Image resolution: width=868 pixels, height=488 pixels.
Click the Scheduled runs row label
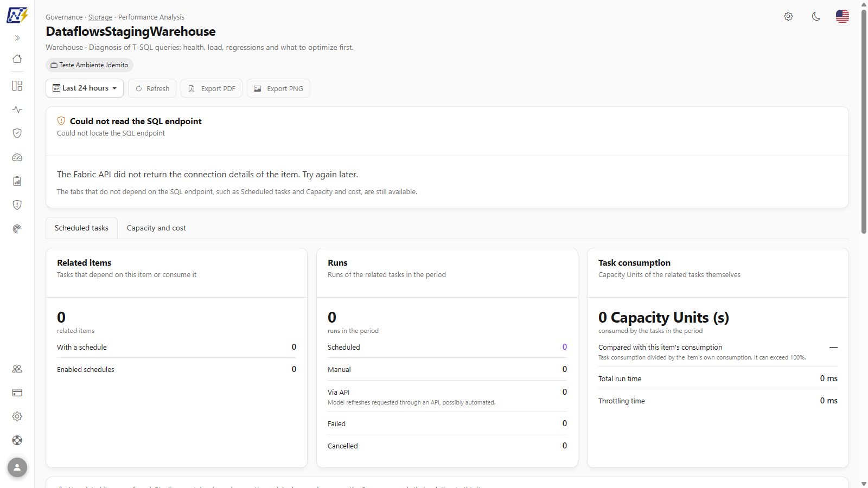[344, 348]
